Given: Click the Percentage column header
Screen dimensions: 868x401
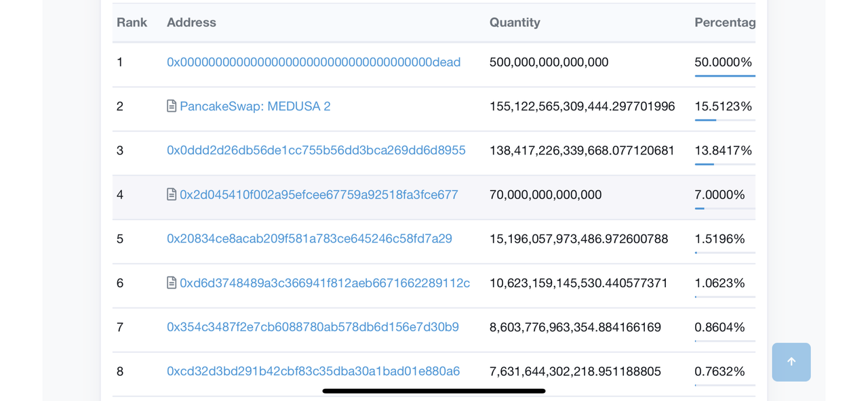Looking at the screenshot, I should click(724, 22).
